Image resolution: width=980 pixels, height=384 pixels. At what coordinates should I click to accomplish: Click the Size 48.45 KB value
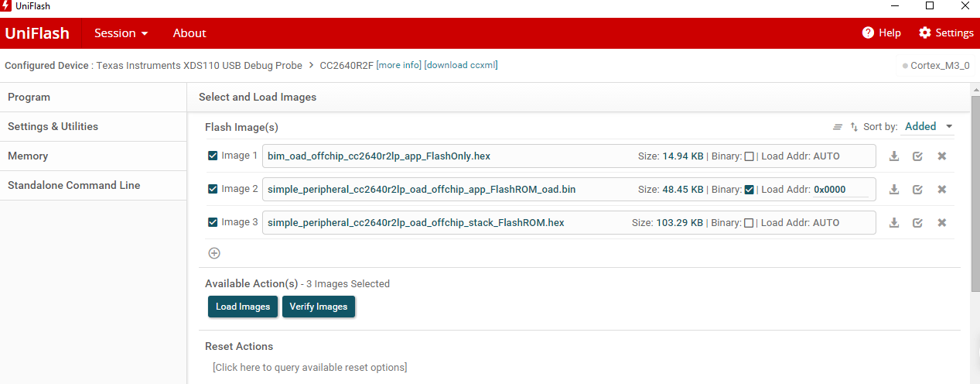coord(683,190)
